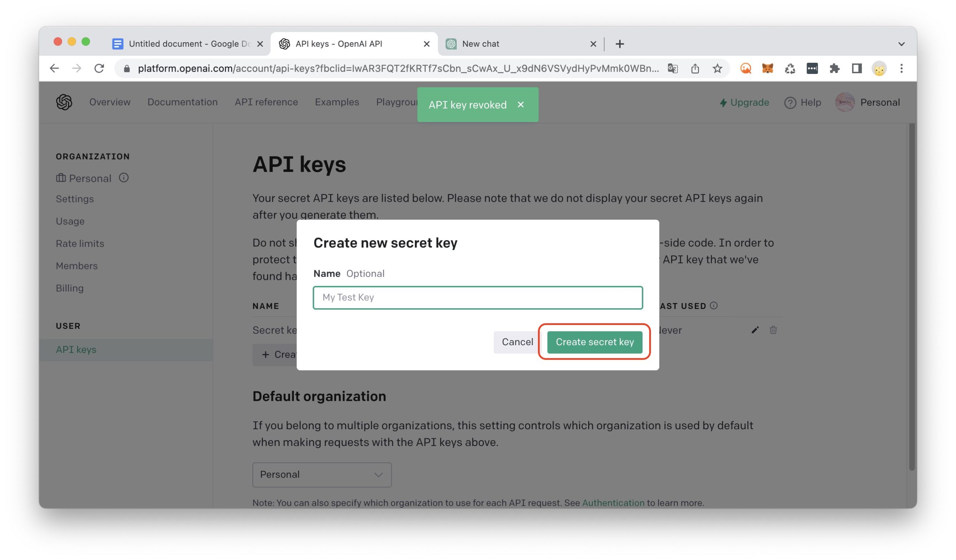Click the browser reload icon
The image size is (956, 560).
click(99, 69)
